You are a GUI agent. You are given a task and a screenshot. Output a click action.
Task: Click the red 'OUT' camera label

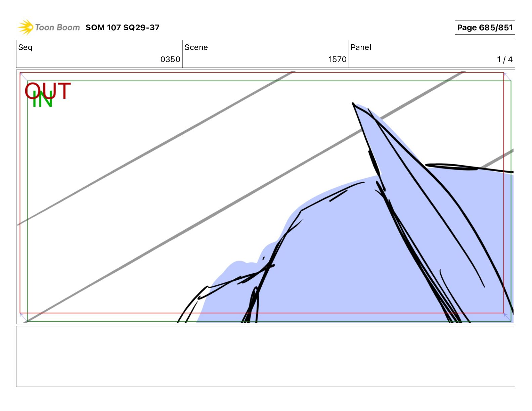(48, 91)
